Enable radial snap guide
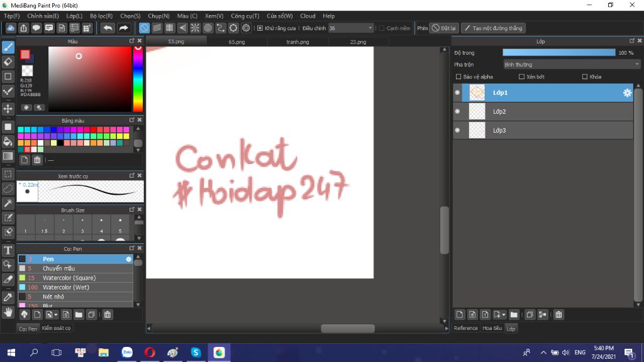 click(195, 28)
